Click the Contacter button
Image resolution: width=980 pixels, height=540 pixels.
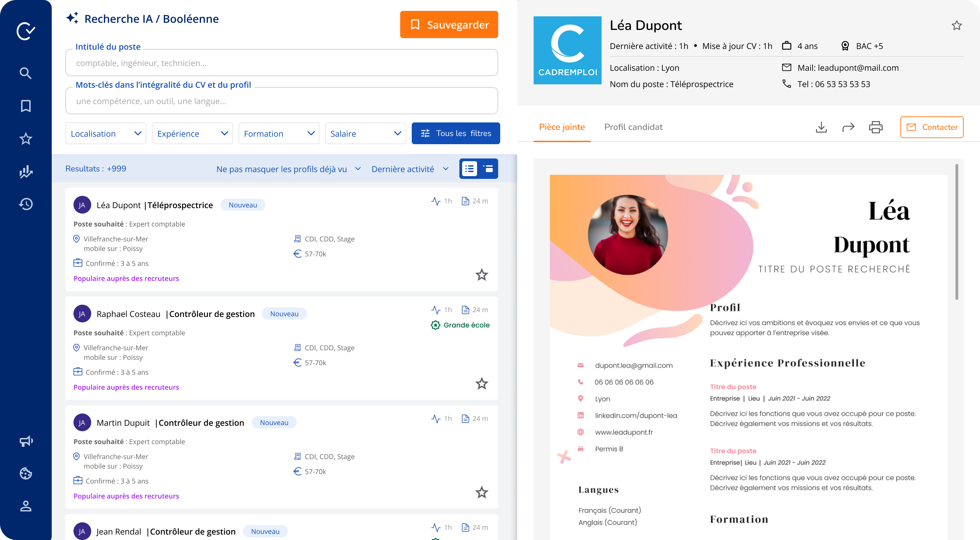click(932, 127)
